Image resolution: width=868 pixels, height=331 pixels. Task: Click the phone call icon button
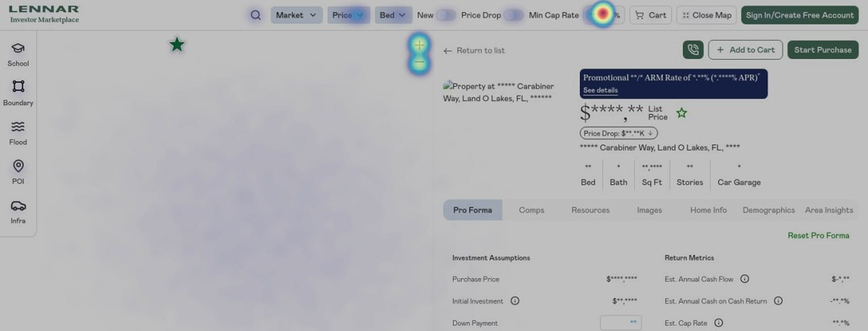[693, 50]
